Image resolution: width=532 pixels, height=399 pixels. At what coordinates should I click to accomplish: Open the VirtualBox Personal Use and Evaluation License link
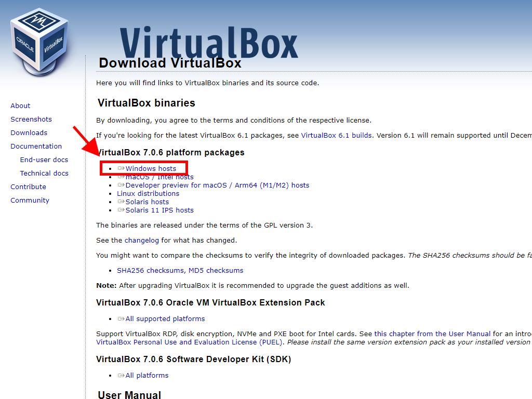tap(189, 342)
